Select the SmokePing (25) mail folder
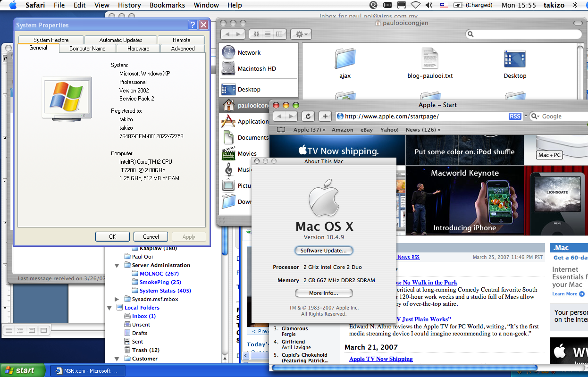This screenshot has height=377, width=588. pyautogui.click(x=156, y=282)
